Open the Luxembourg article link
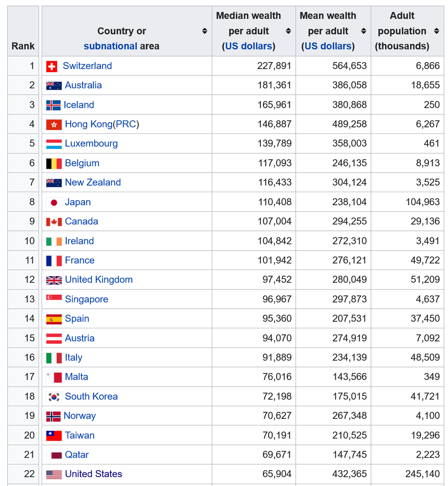 91,144
